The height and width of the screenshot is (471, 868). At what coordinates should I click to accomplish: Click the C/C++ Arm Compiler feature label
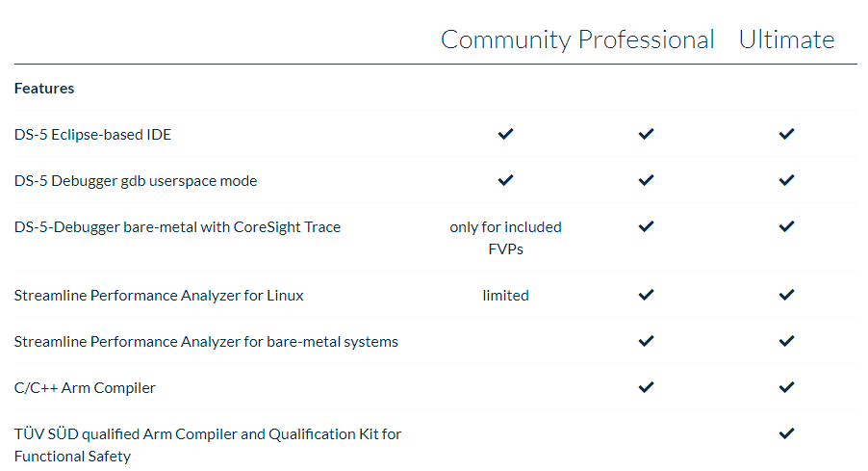(x=85, y=388)
